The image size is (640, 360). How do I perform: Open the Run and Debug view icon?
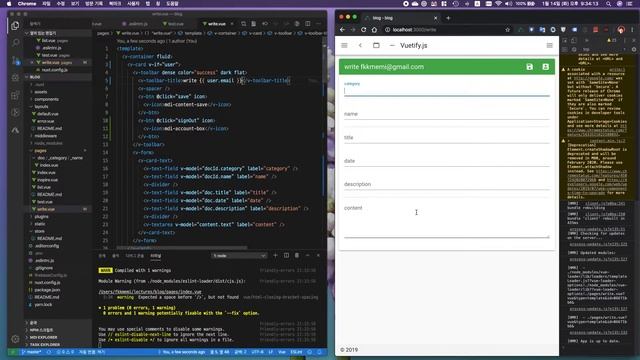pyautogui.click(x=15, y=78)
